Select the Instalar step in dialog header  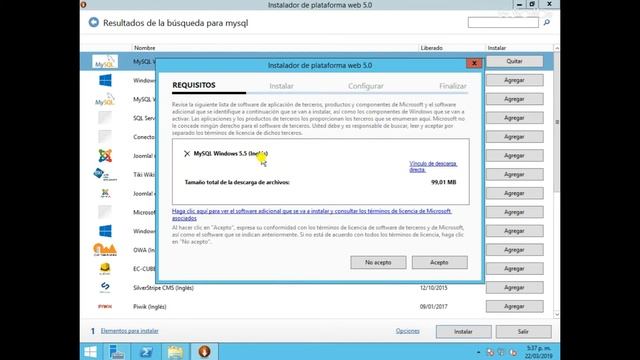point(281,86)
